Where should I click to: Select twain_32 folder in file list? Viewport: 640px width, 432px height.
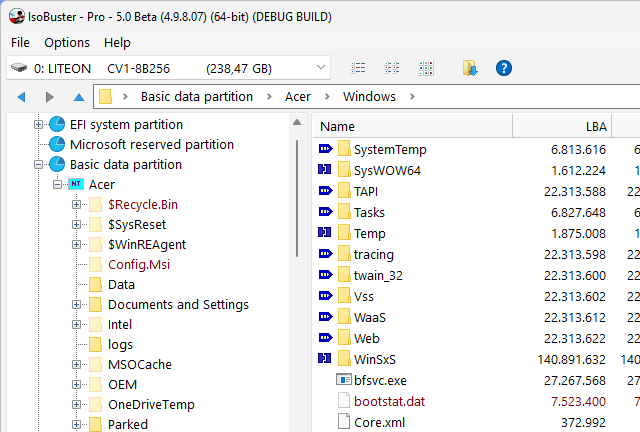tap(378, 276)
